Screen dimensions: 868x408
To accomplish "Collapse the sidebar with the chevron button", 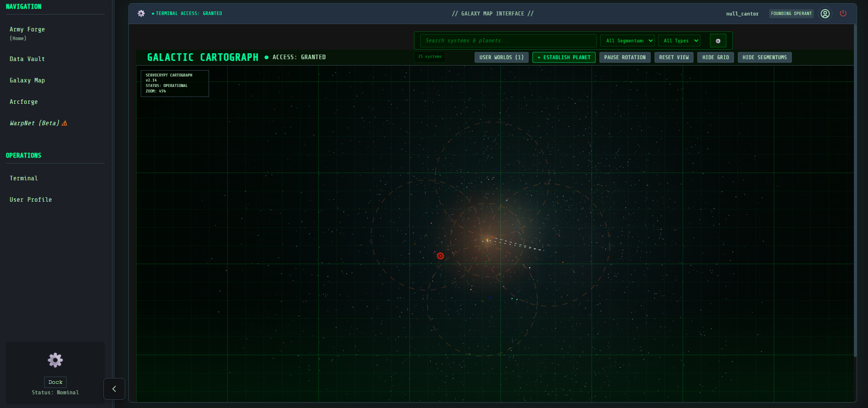I will 114,389.
